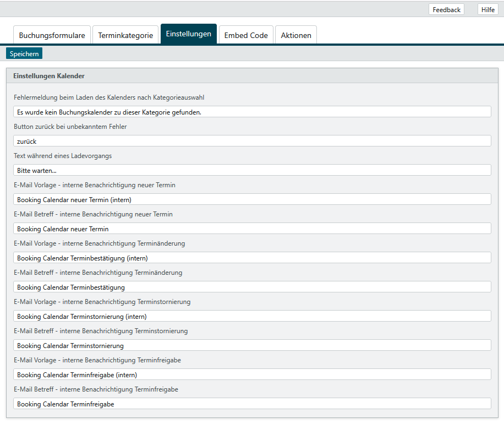
Task: Click the Hilfe button
Action: 487,9
